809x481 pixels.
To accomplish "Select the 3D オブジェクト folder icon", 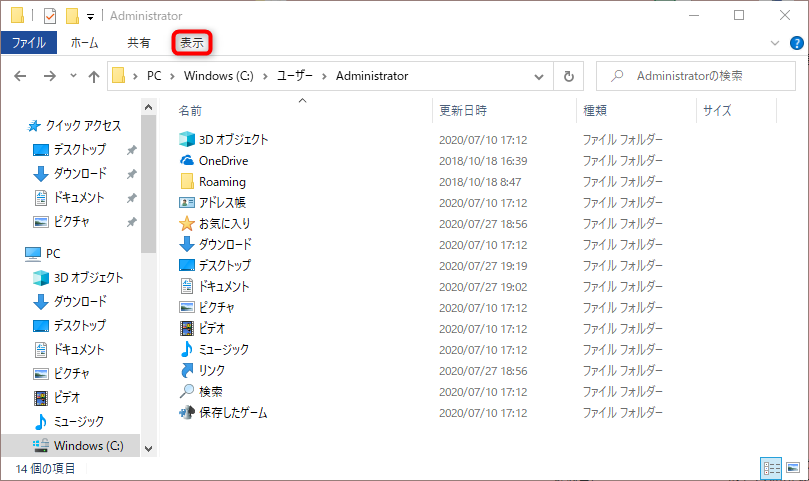I will [x=187, y=139].
